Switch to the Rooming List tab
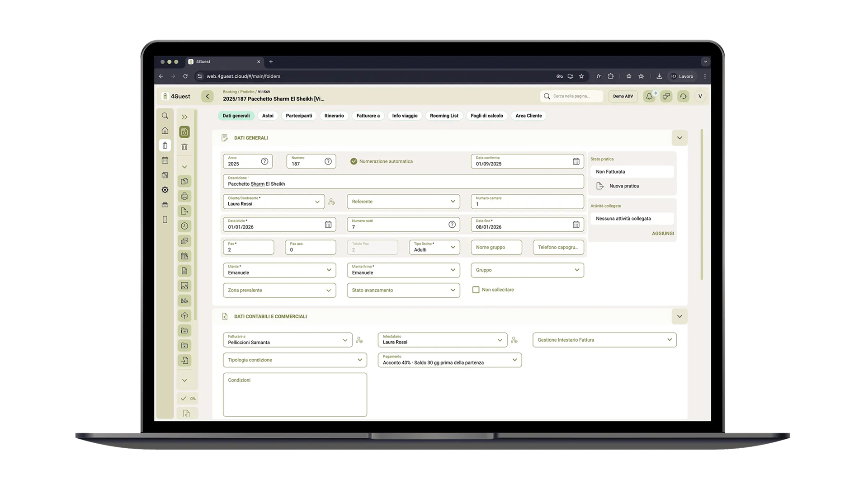868x488 pixels. 444,116
